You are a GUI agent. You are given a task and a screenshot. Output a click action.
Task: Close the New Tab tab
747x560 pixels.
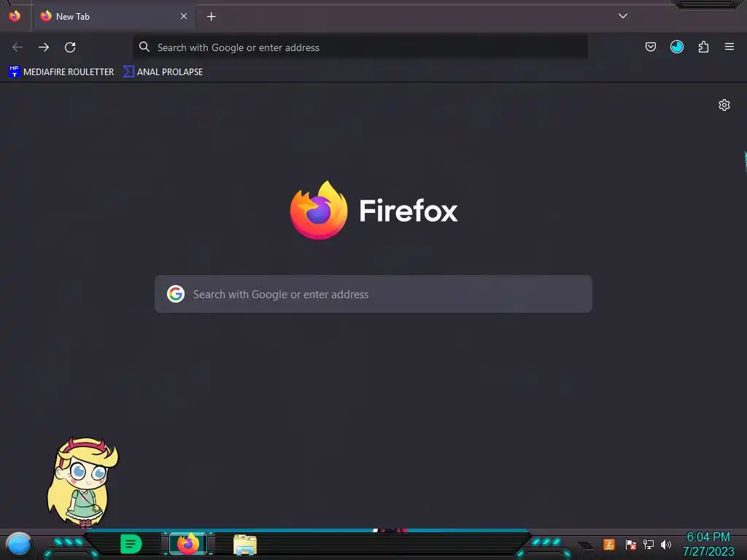184,16
